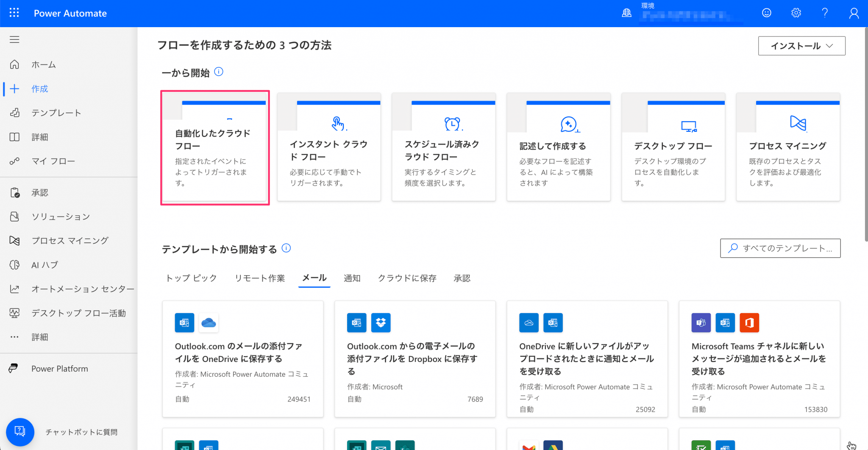Click Dropbox icon on Dropbox template card

click(381, 323)
